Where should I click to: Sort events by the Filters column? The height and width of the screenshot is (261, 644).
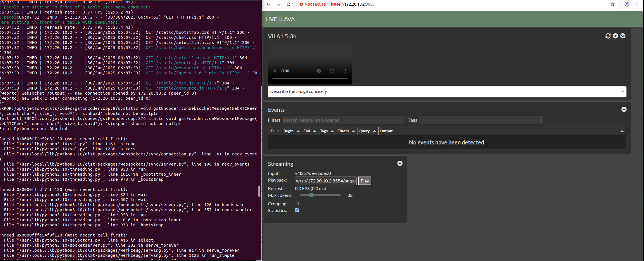[x=346, y=131]
